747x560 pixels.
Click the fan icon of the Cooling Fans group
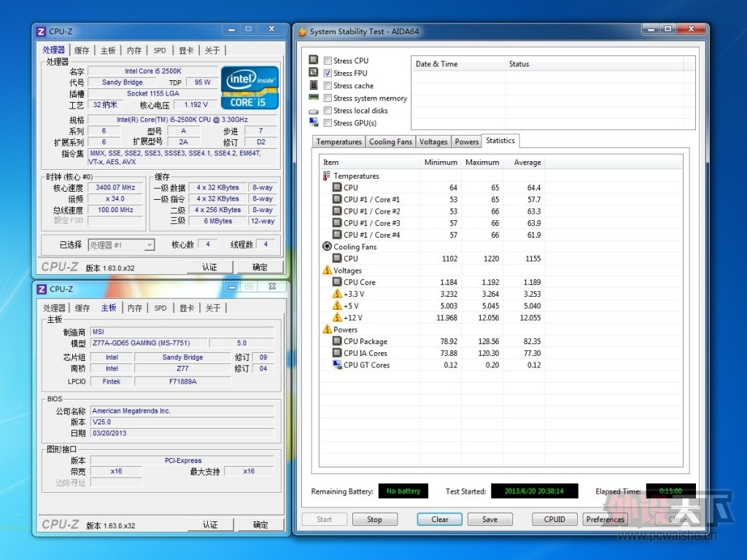pyautogui.click(x=327, y=246)
